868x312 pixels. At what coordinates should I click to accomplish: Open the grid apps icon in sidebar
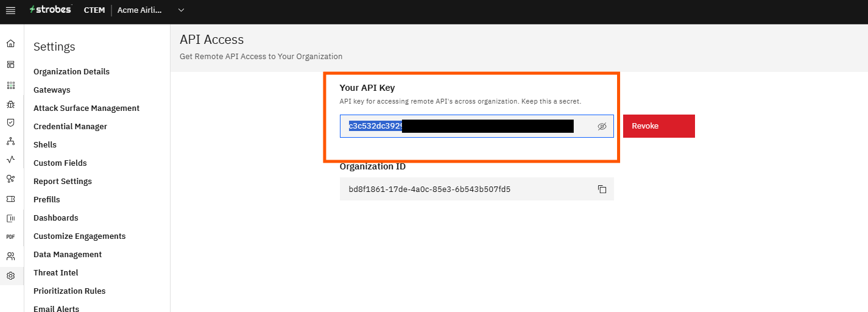[10, 85]
